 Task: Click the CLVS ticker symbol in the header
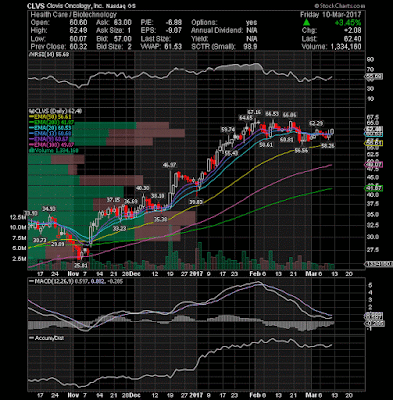36,6
